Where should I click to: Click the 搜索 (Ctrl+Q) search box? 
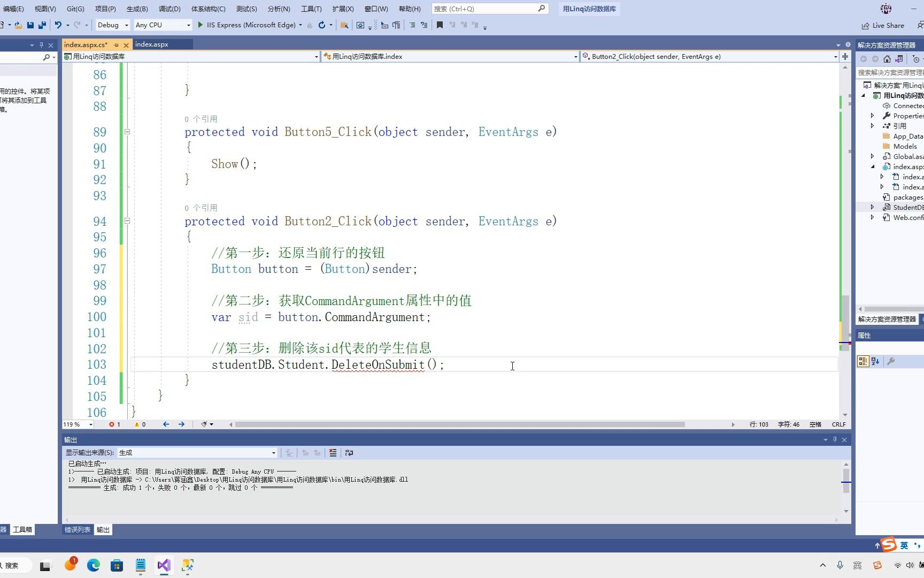tap(490, 9)
